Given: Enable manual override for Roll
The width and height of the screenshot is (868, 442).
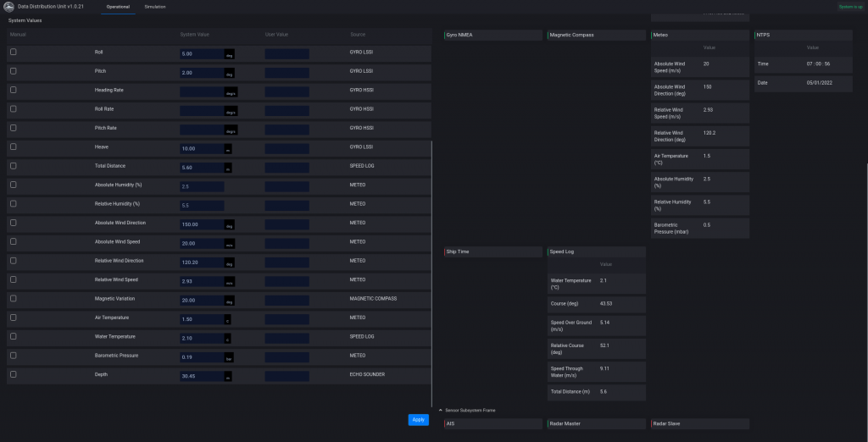Looking at the screenshot, I should tap(13, 52).
